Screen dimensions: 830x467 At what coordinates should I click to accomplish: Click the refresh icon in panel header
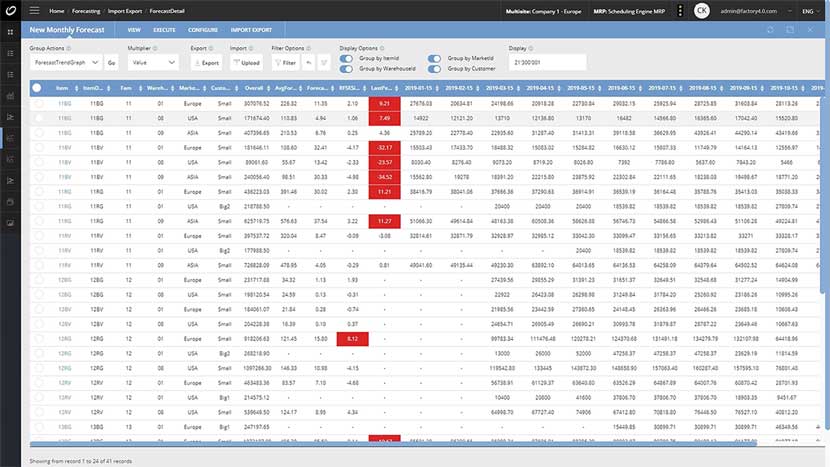pyautogui.click(x=770, y=30)
